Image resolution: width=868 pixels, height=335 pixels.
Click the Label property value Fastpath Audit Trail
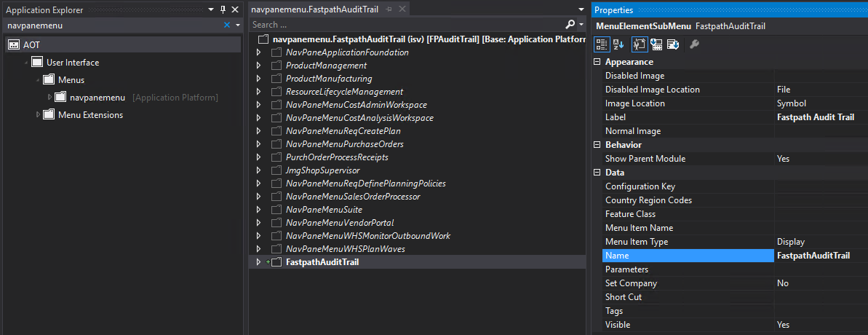click(815, 117)
